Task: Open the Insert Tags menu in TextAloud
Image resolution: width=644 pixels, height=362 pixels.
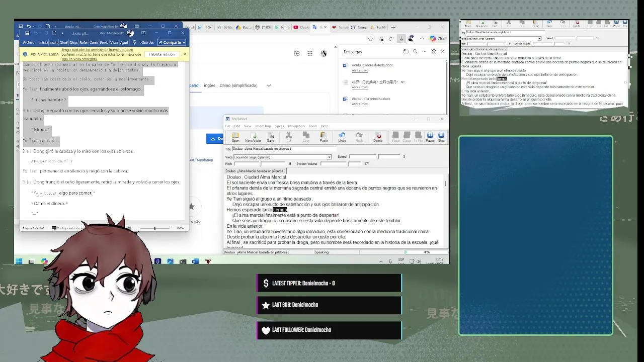Action: tap(263, 126)
